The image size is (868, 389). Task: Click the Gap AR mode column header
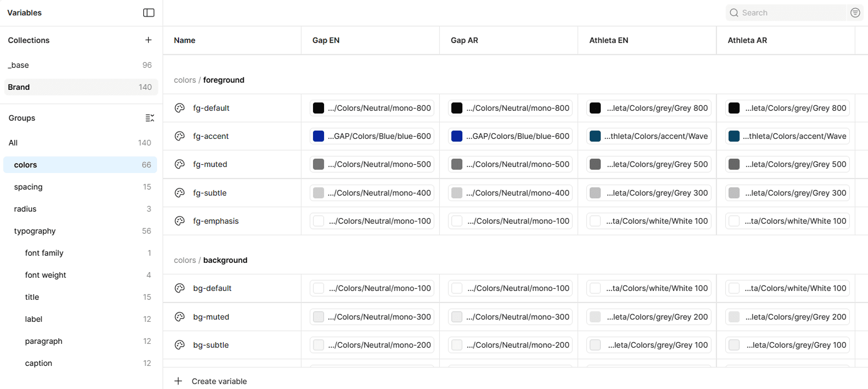tap(509, 40)
